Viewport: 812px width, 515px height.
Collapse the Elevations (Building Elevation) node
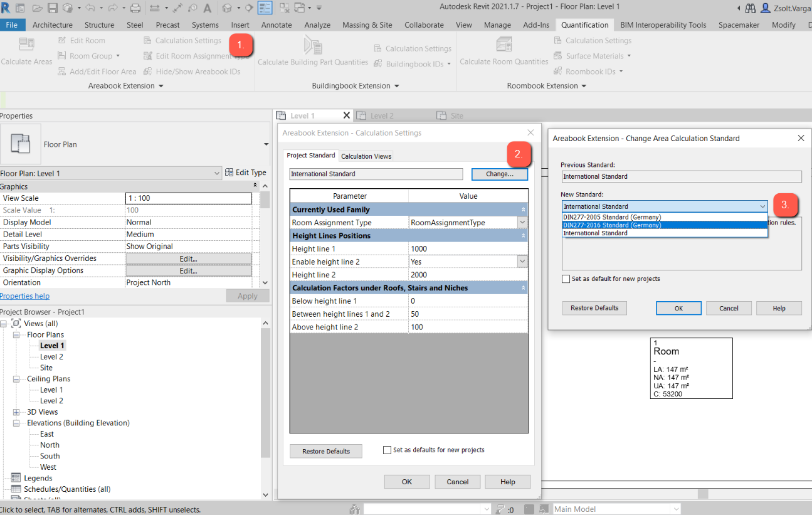coord(16,423)
